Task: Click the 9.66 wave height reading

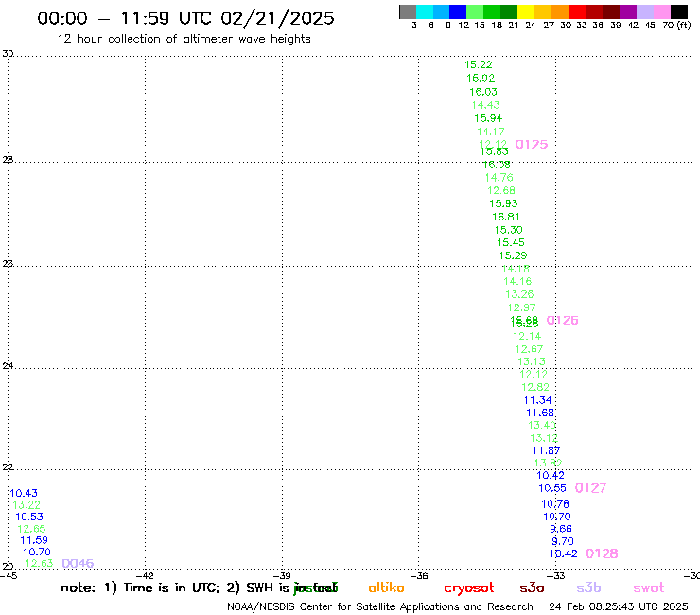Action: [x=561, y=529]
